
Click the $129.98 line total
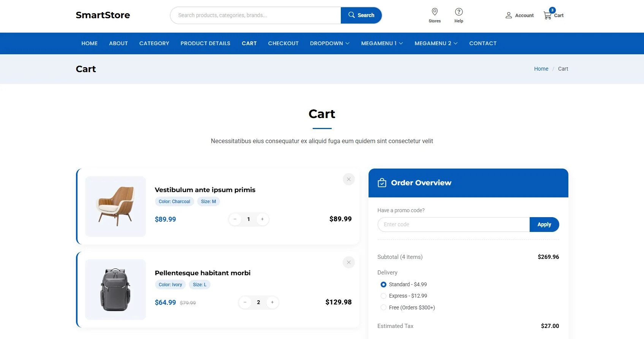pos(339,302)
